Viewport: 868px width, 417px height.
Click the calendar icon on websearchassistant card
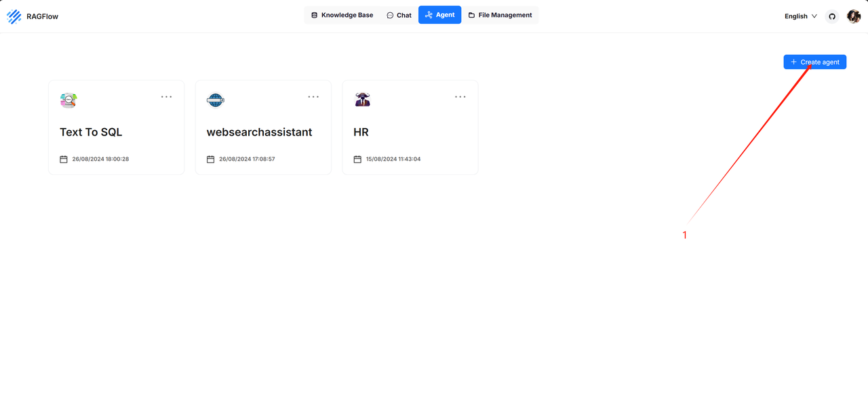coord(210,159)
